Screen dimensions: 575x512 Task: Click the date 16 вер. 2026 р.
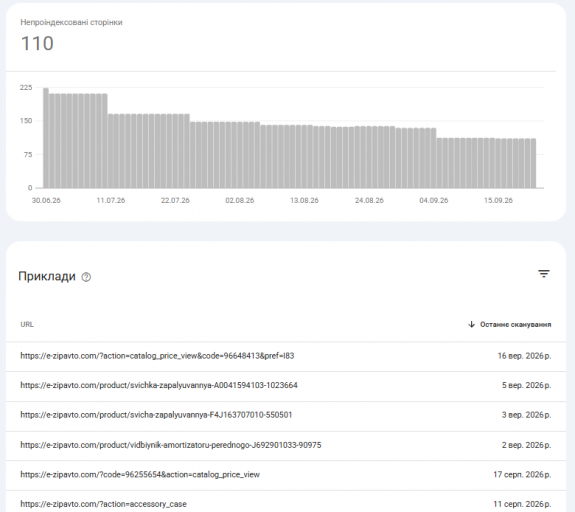[x=524, y=356]
